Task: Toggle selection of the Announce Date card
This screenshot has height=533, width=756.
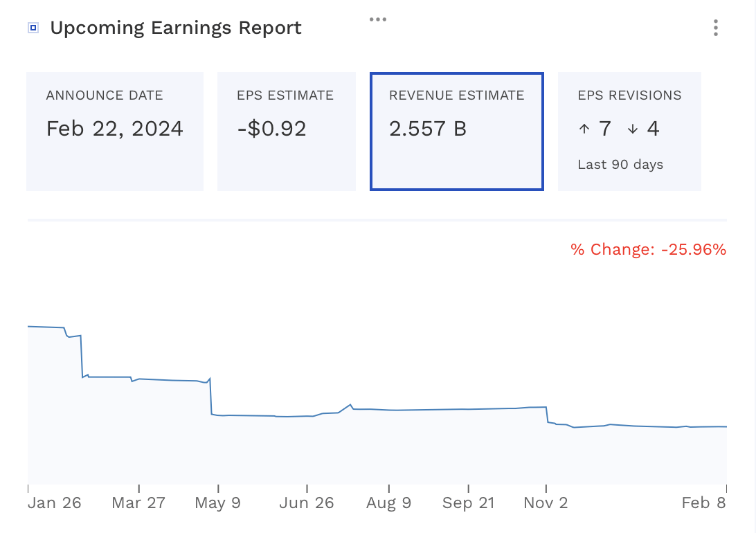Action: [x=114, y=131]
